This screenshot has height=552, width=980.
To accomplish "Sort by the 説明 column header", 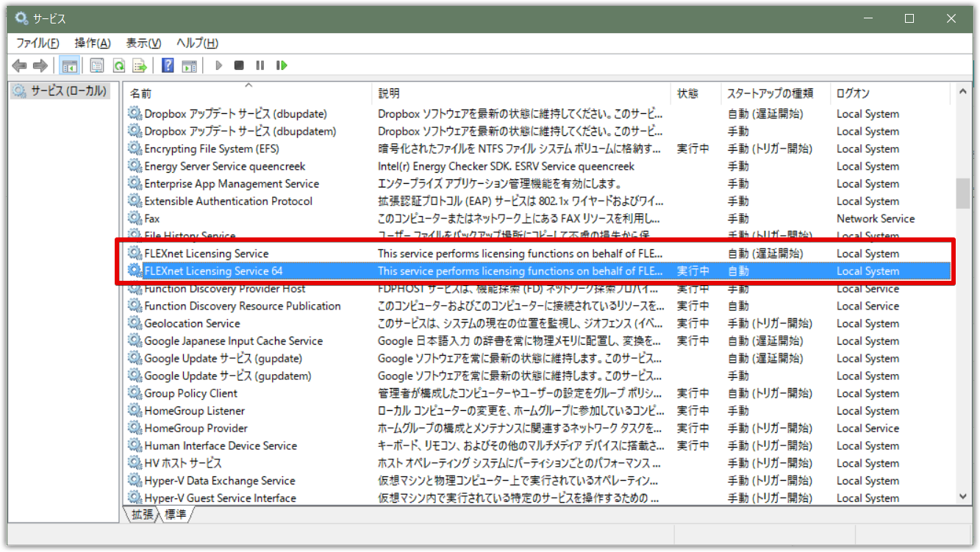I will coord(522,93).
